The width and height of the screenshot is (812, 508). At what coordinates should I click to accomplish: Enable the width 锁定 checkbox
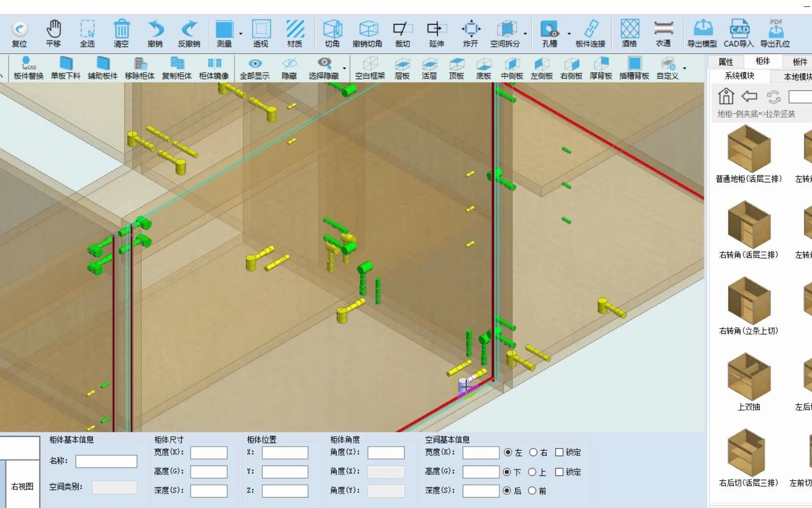(x=559, y=452)
